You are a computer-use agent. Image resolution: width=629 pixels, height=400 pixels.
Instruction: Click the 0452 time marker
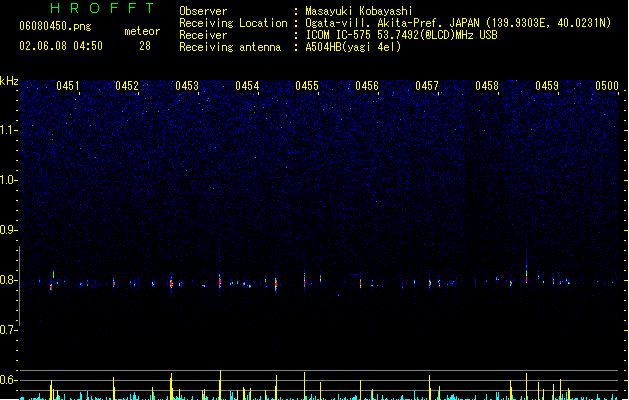click(127, 86)
